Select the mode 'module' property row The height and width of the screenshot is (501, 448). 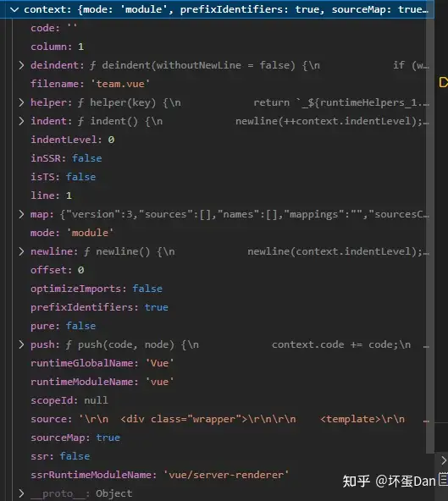[72, 233]
